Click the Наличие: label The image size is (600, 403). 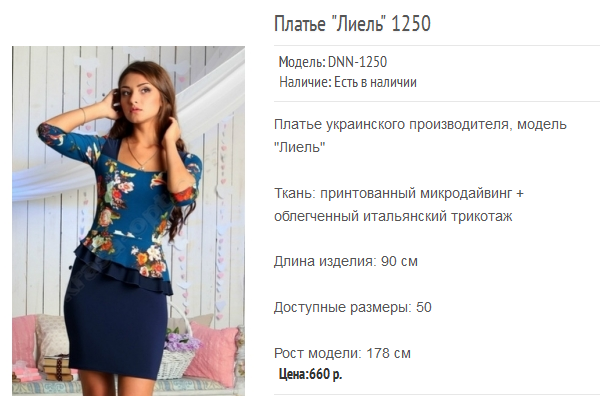click(x=305, y=82)
